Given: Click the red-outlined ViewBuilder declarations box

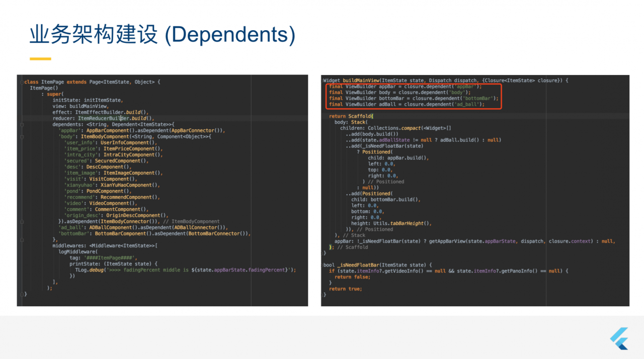Looking at the screenshot, I should (x=413, y=96).
